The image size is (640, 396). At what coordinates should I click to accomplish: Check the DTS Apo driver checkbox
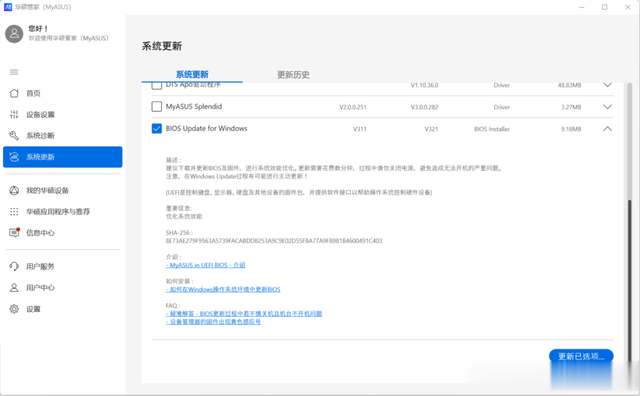tap(156, 85)
